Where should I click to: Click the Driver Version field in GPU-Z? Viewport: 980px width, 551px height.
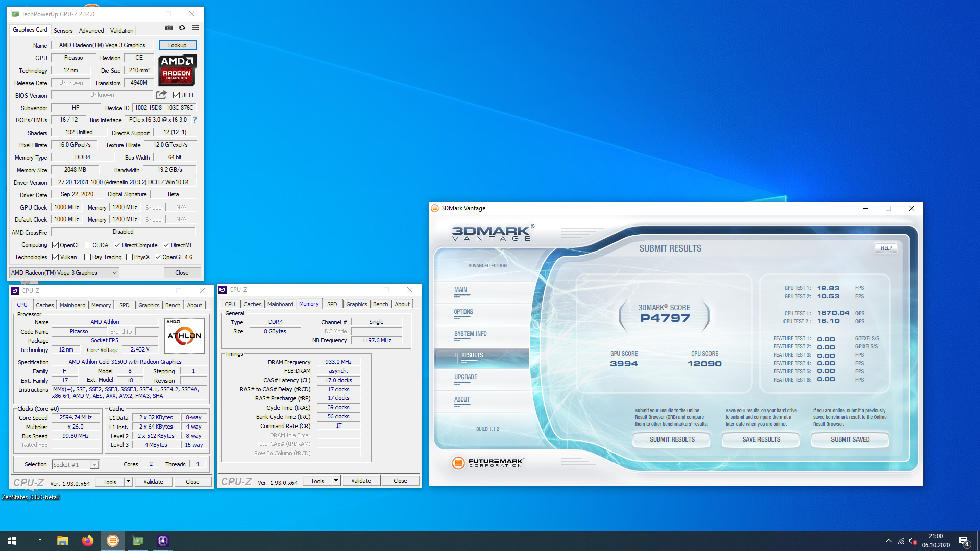124,182
